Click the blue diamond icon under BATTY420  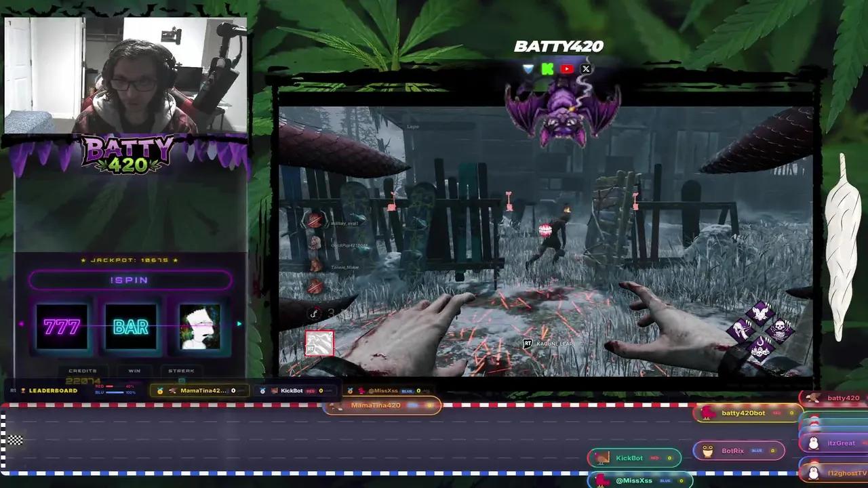click(528, 68)
